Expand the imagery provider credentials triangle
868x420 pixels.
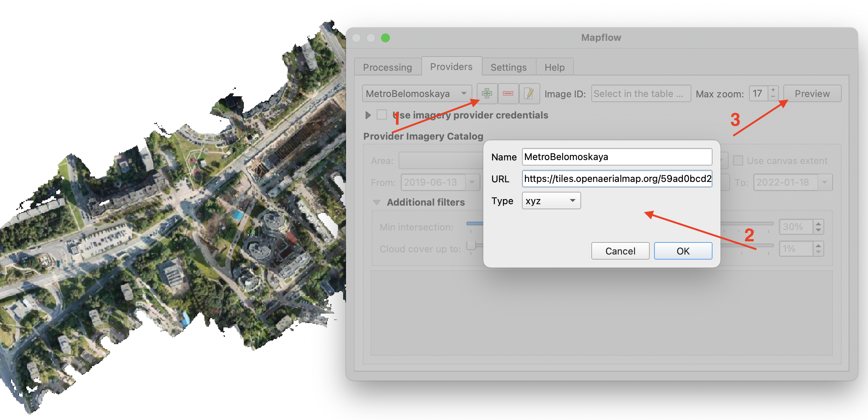(368, 115)
